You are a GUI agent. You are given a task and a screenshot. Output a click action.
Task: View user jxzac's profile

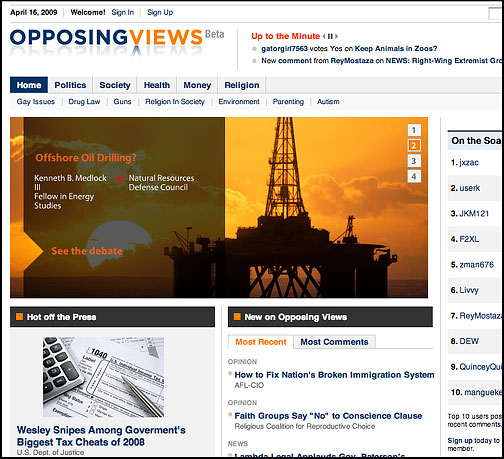coord(469,163)
